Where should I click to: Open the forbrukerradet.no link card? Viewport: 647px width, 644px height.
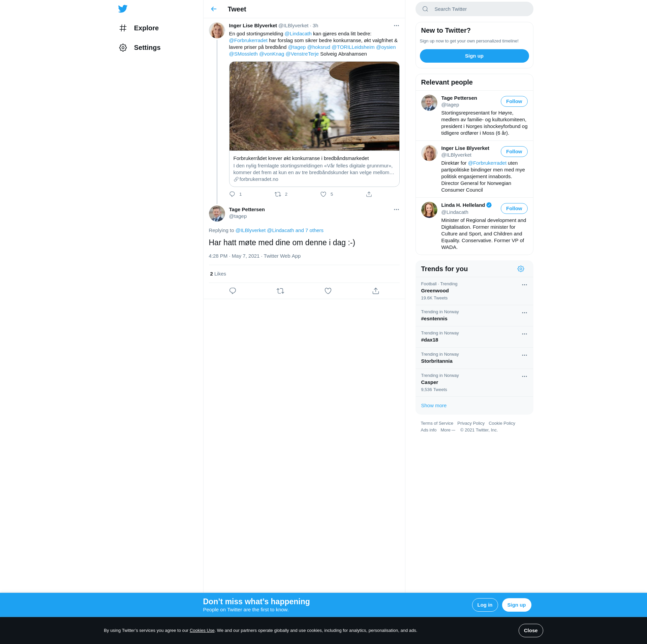click(314, 168)
